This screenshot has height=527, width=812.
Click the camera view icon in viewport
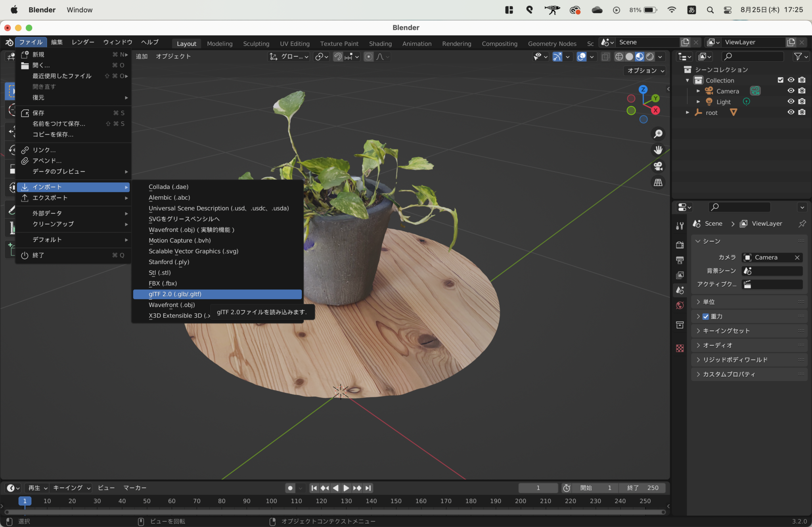pos(658,166)
